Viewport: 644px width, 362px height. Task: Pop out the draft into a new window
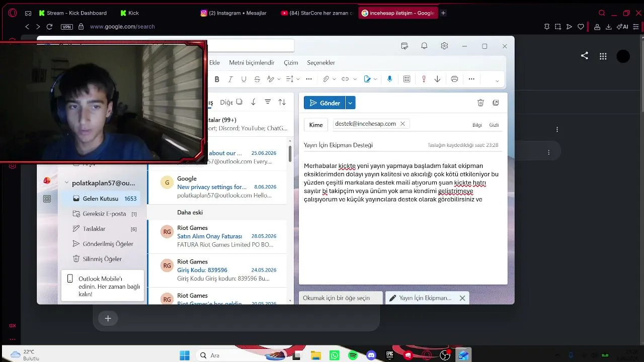coord(496,103)
